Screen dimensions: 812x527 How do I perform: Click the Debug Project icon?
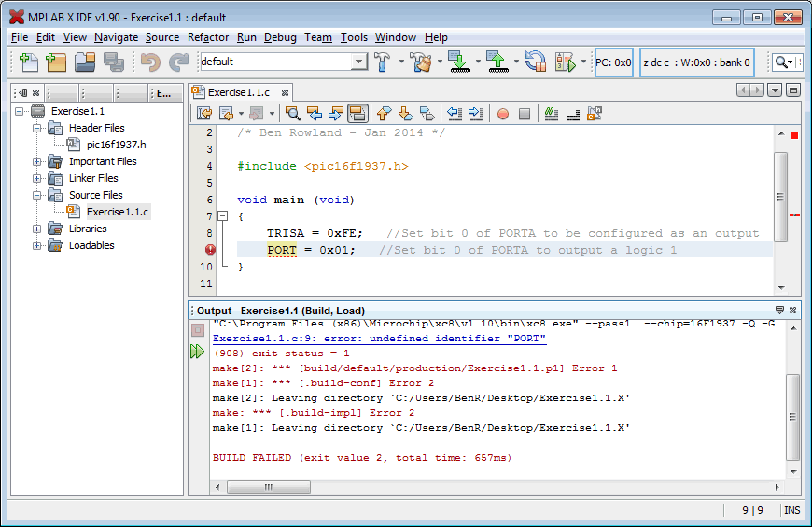point(566,62)
